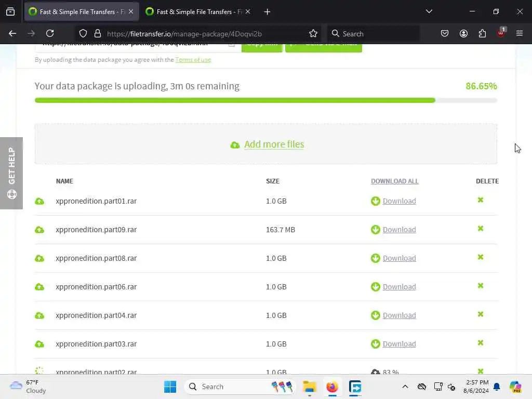This screenshot has width=532, height=399.
Task: Click the browser Search field
Action: [x=373, y=34]
